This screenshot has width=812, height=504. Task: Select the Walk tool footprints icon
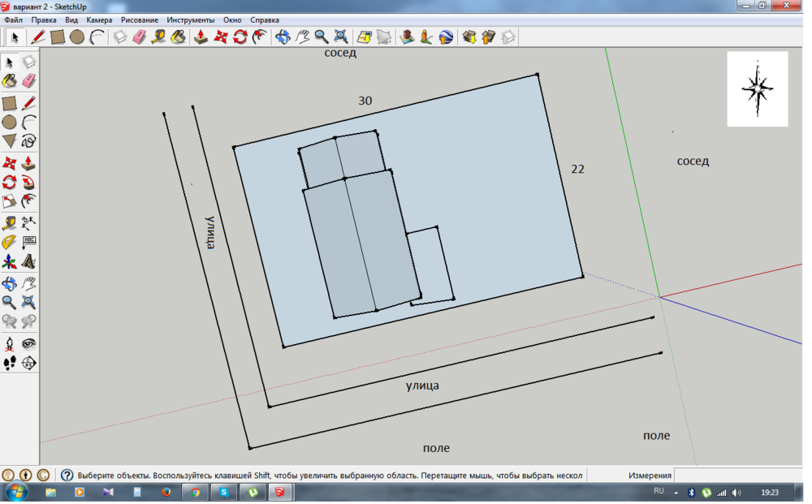point(10,363)
